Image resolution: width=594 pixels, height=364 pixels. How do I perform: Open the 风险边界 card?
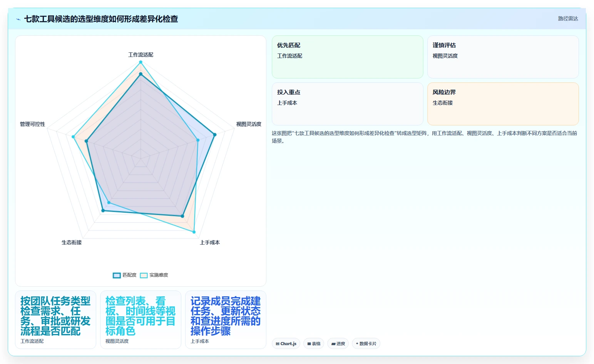[503, 104]
